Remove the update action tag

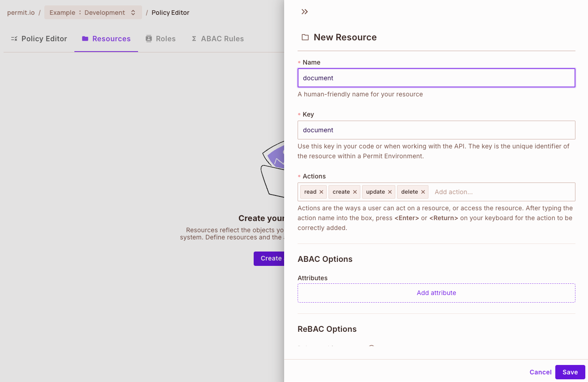coord(390,191)
